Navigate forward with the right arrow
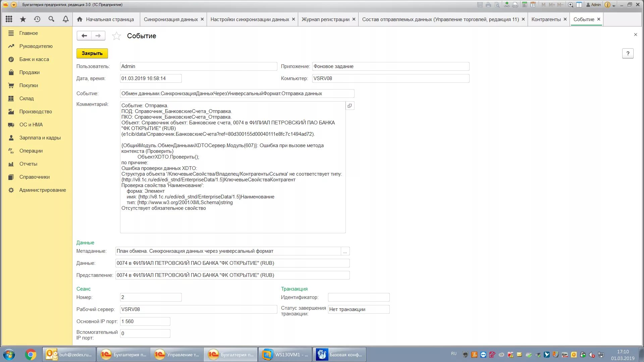 point(98,36)
